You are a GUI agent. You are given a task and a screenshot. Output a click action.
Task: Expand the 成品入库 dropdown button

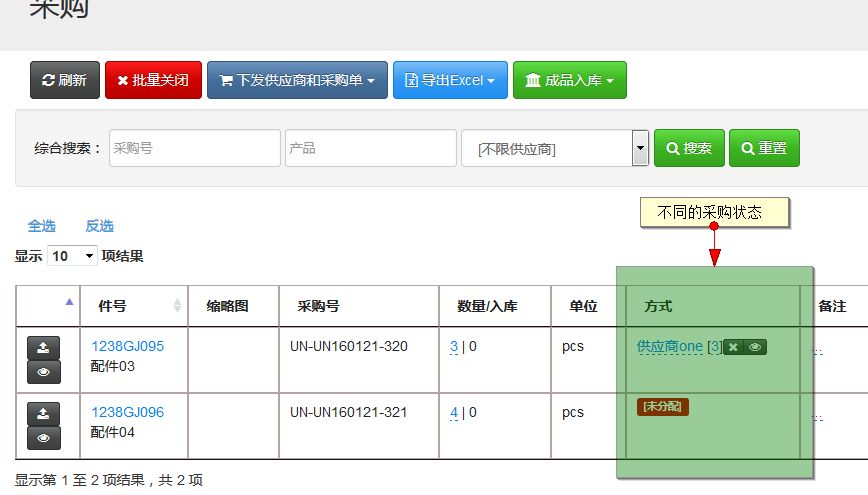(x=569, y=80)
